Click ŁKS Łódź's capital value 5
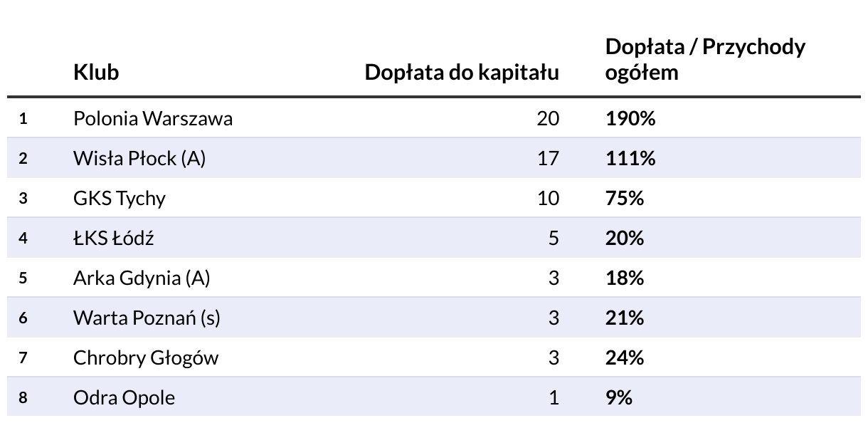The image size is (868, 423). [x=554, y=238]
